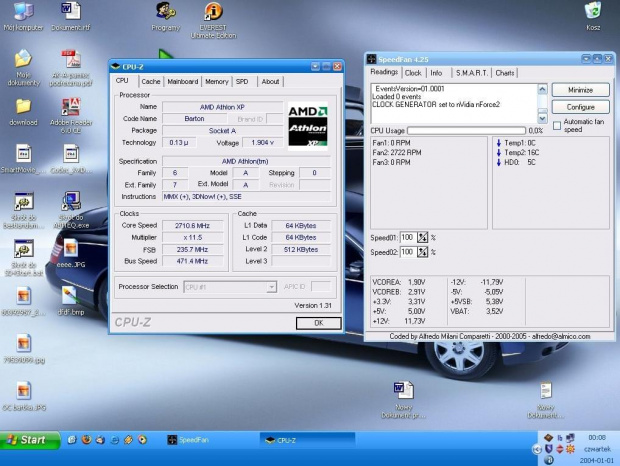
Task: Open the Info tab in SpeedFan
Action: point(436,73)
